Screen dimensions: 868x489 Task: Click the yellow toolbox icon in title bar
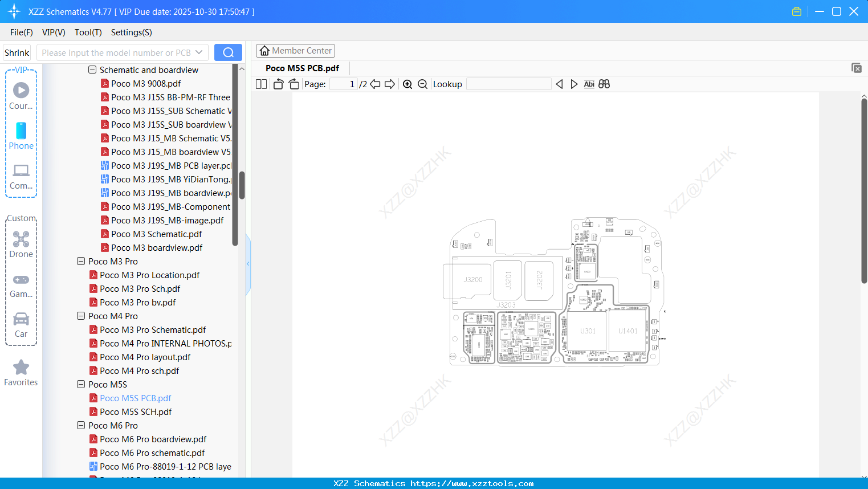point(797,11)
